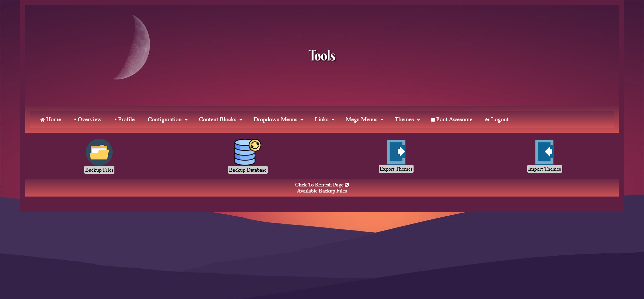Click the refresh icon beside Refresh Page

(x=347, y=185)
